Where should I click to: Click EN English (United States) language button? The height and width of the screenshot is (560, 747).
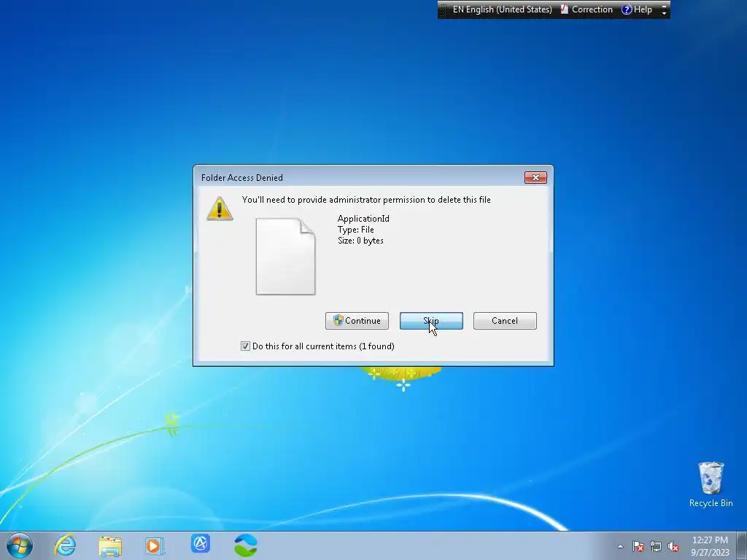point(502,9)
